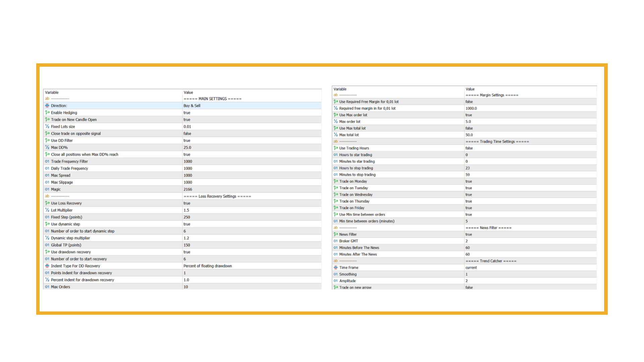Viewport: 644px width, 362px height.
Task: Click the Magic integer type icon
Action: tap(47, 189)
